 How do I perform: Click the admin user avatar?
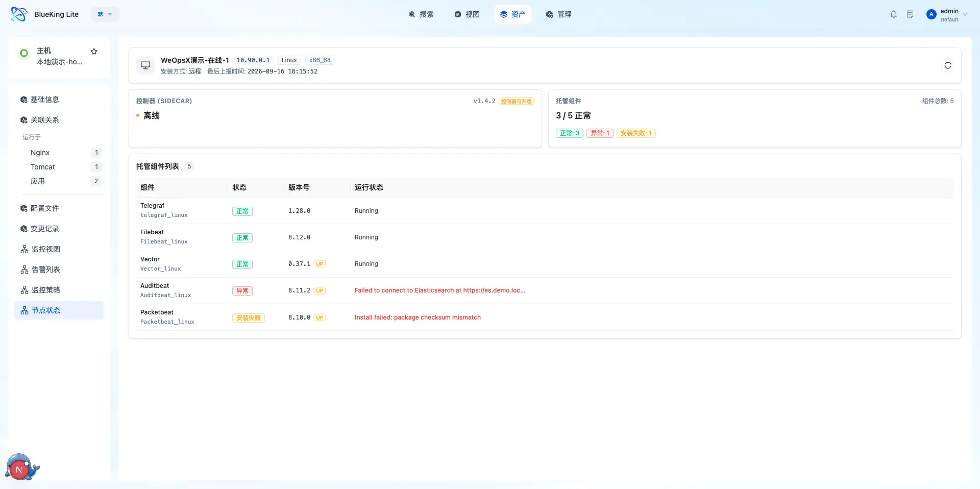click(932, 14)
